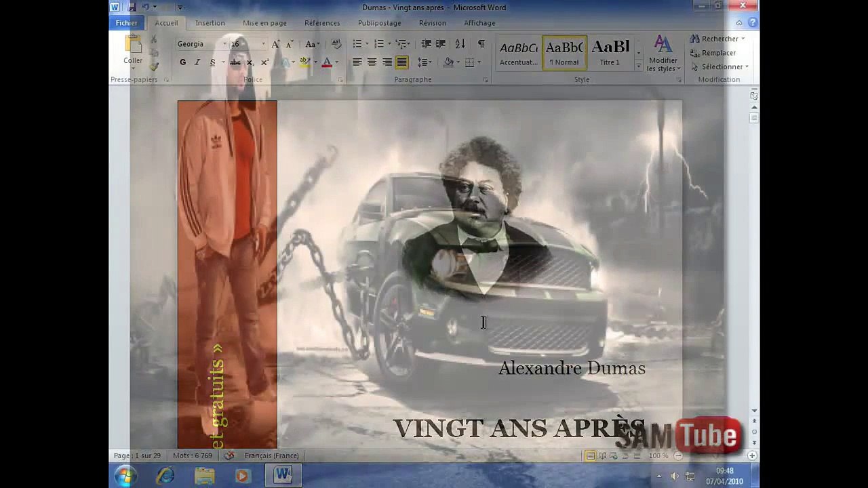
Task: Click the Français (France) language indicator
Action: (x=271, y=455)
